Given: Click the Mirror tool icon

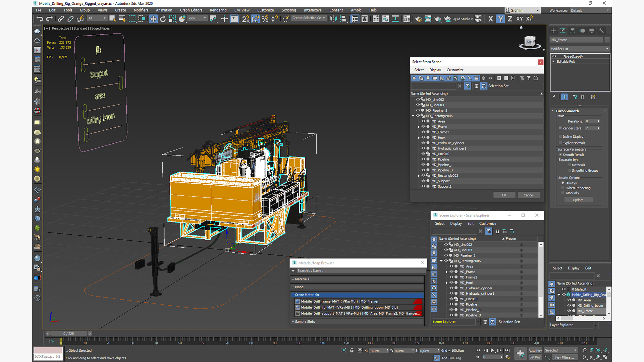Looking at the screenshot, I should tap(333, 19).
